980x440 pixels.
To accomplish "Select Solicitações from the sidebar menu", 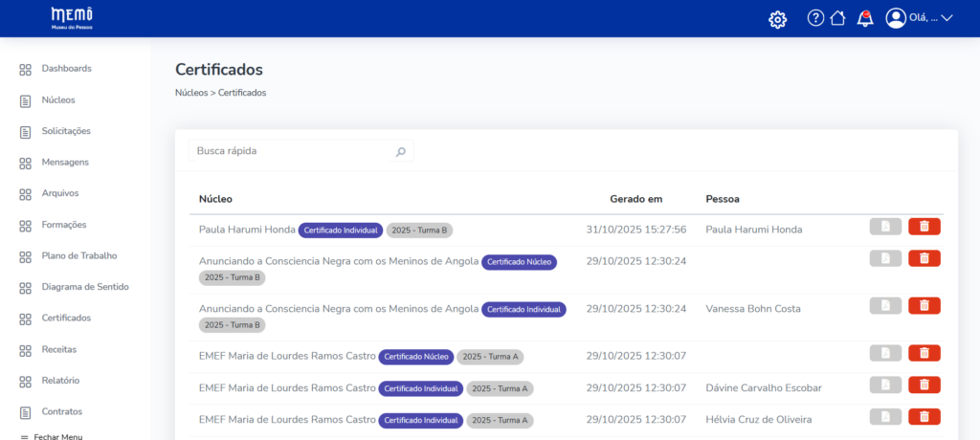I will coord(66,131).
